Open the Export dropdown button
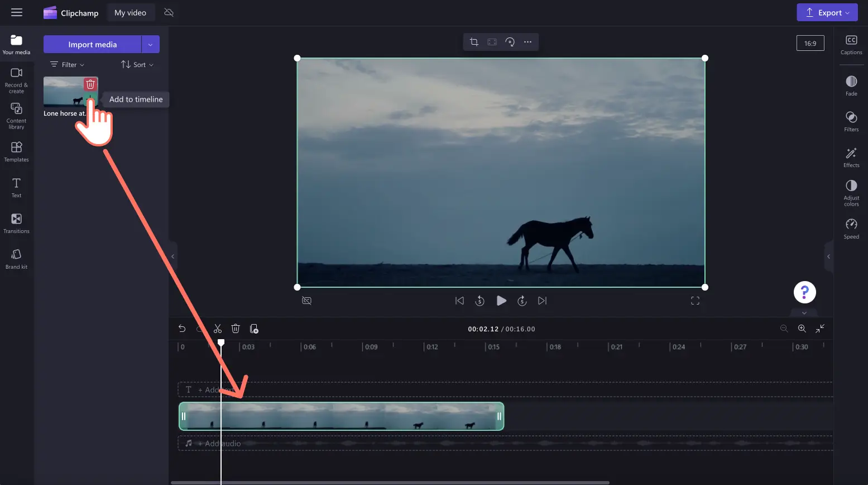The width and height of the screenshot is (868, 485). tap(827, 12)
